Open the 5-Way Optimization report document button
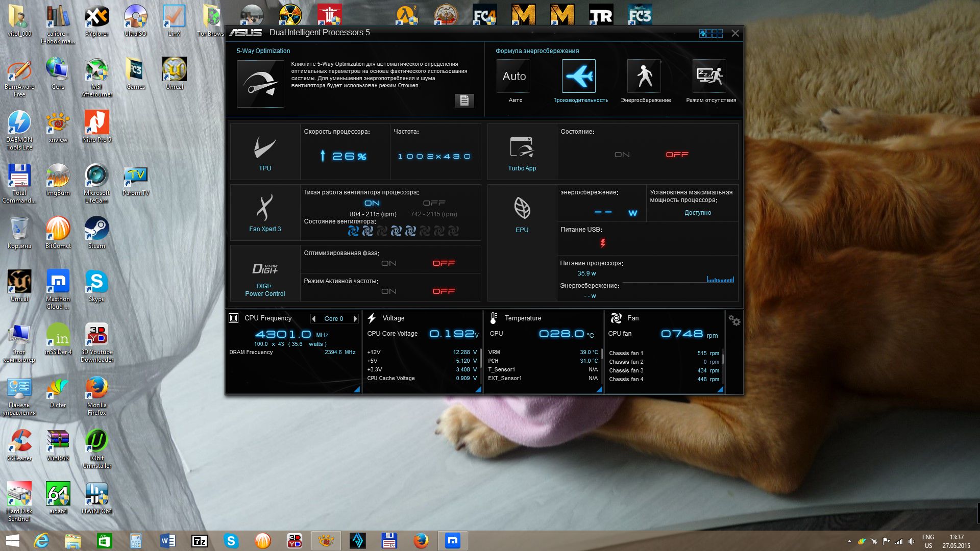This screenshot has height=551, width=980. (464, 101)
